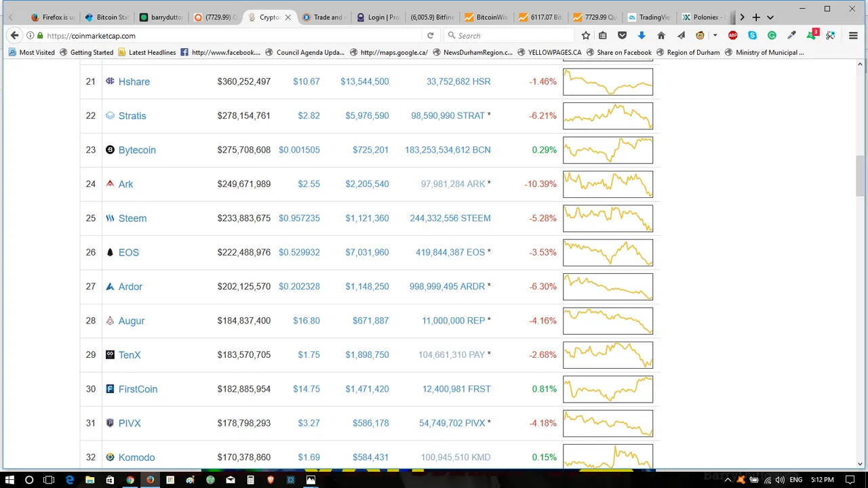The height and width of the screenshot is (488, 868).
Task: Open the Downloads arrow icon
Action: pyautogui.click(x=642, y=35)
